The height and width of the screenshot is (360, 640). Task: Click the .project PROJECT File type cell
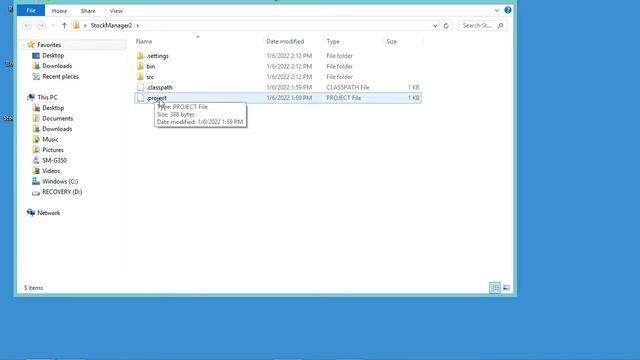[343, 98]
